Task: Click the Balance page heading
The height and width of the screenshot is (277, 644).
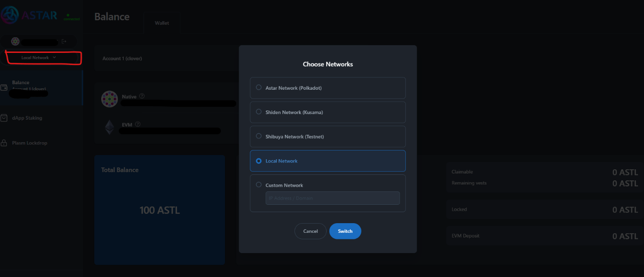Action: click(x=112, y=17)
